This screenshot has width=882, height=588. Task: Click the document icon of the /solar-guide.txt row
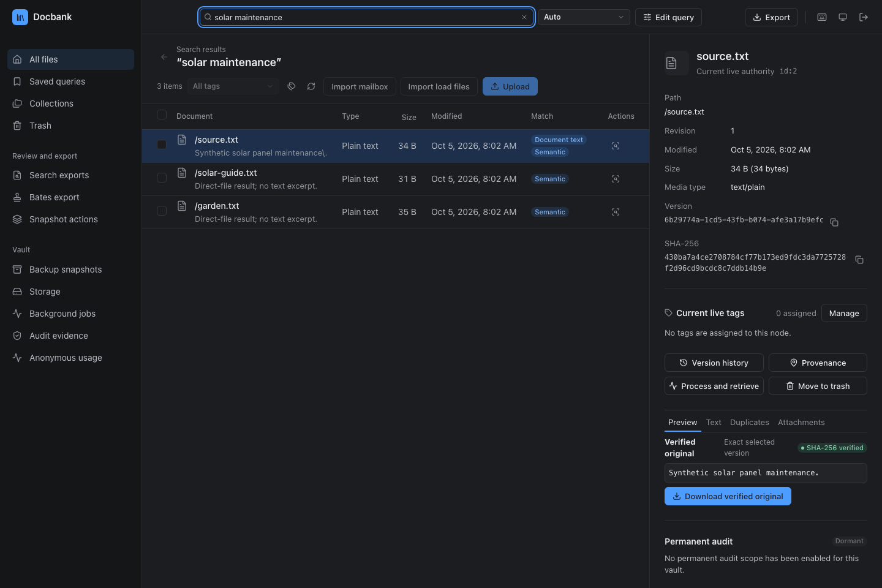click(182, 173)
